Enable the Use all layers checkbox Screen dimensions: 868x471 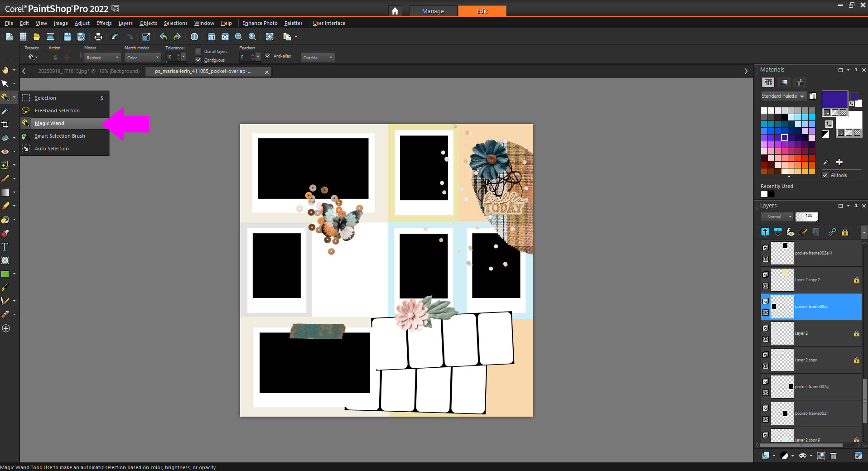pyautogui.click(x=198, y=51)
